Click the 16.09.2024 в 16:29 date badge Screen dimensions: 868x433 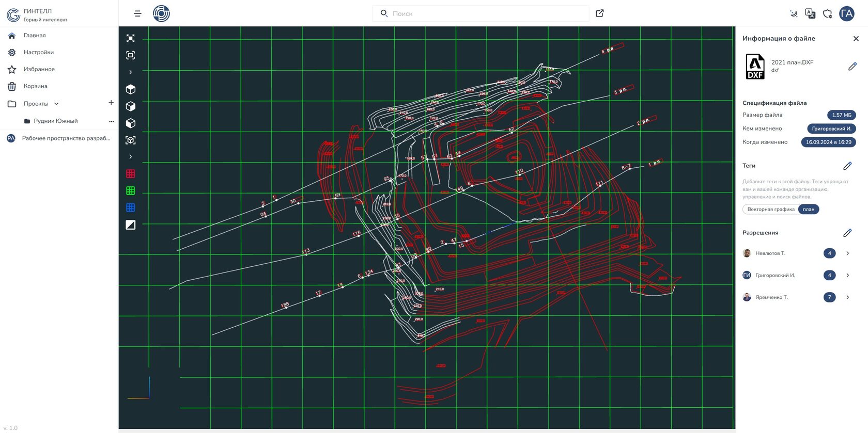[x=829, y=142]
